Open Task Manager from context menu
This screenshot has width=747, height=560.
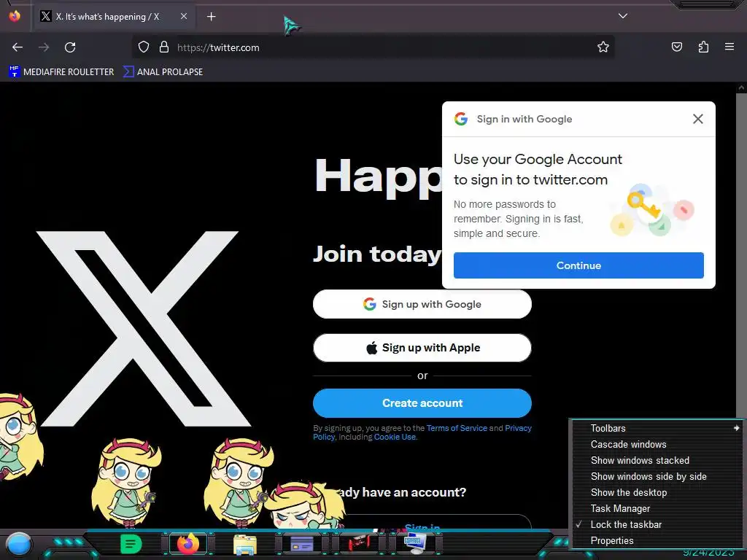pos(657,508)
